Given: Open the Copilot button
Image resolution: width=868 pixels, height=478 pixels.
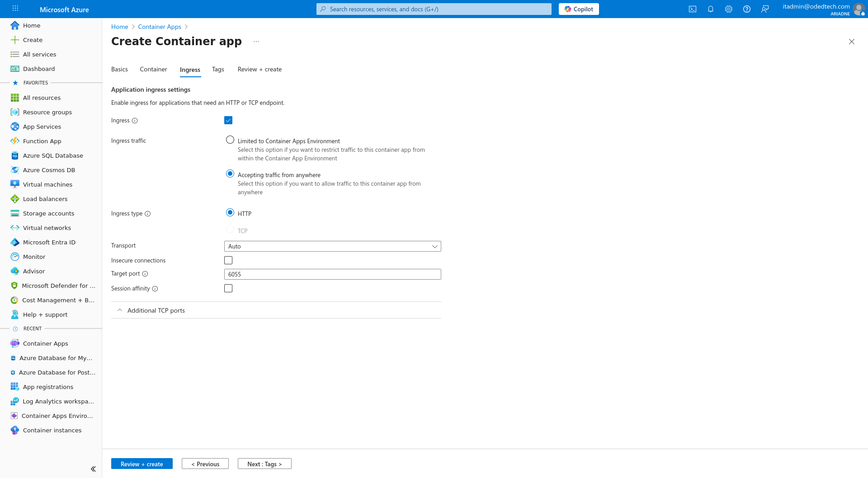Looking at the screenshot, I should click(579, 9).
